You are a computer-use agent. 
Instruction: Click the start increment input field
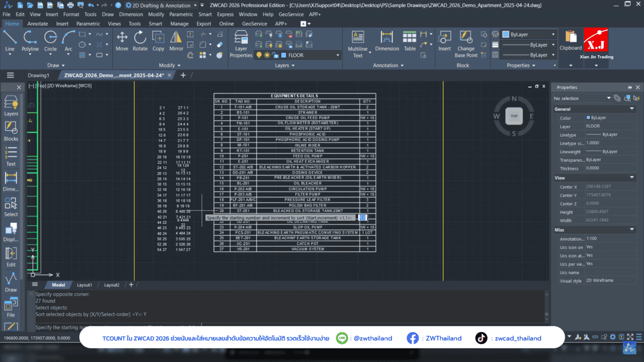coord(363,218)
